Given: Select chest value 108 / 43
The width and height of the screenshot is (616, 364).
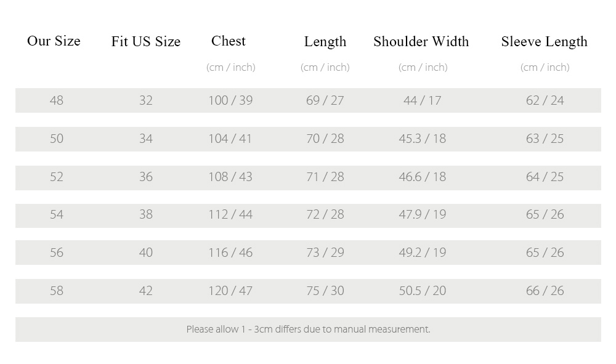Looking at the screenshot, I should tap(230, 177).
